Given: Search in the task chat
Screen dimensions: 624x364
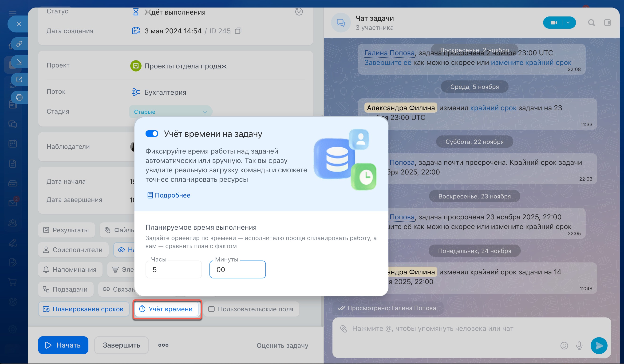Looking at the screenshot, I should coord(591,23).
